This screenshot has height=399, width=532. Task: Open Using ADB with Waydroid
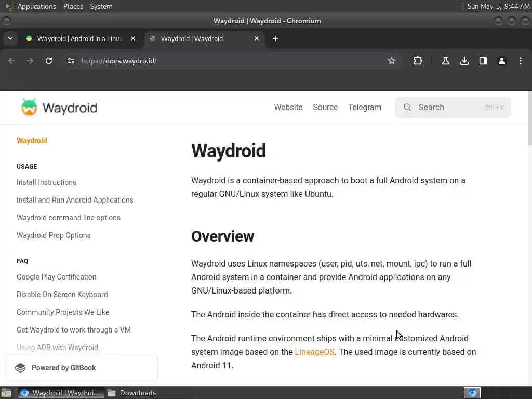click(57, 348)
